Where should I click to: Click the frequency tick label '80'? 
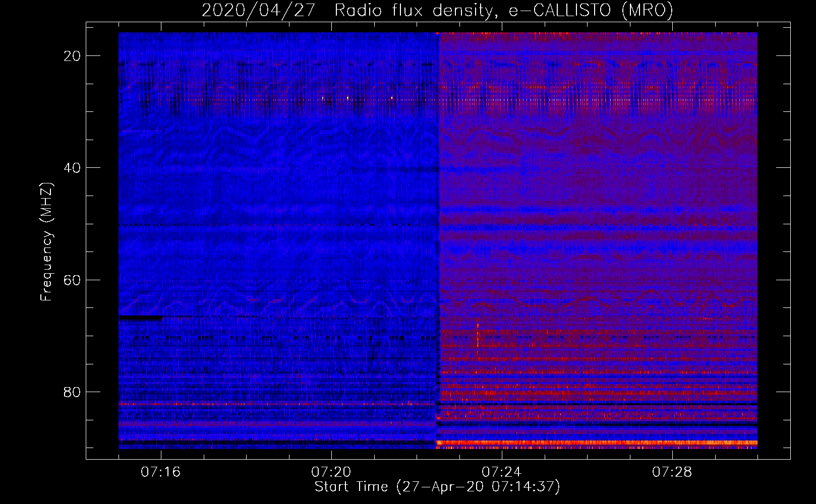(x=72, y=392)
